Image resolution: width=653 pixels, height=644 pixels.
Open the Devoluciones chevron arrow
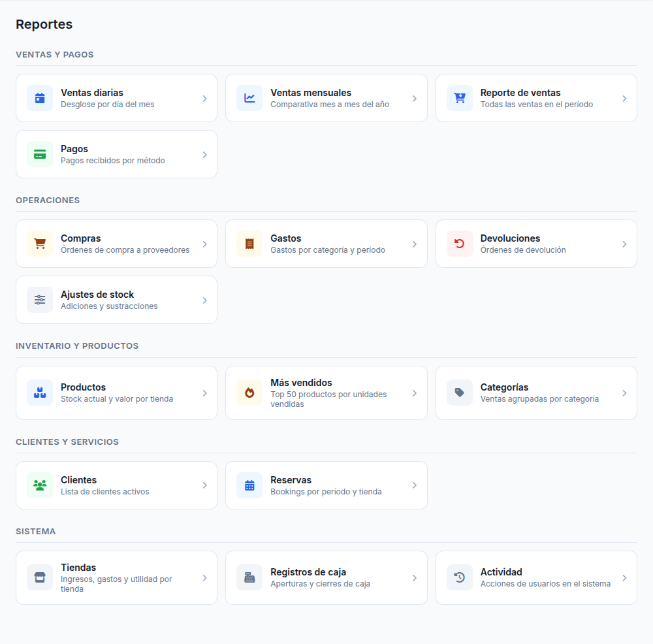(x=624, y=244)
